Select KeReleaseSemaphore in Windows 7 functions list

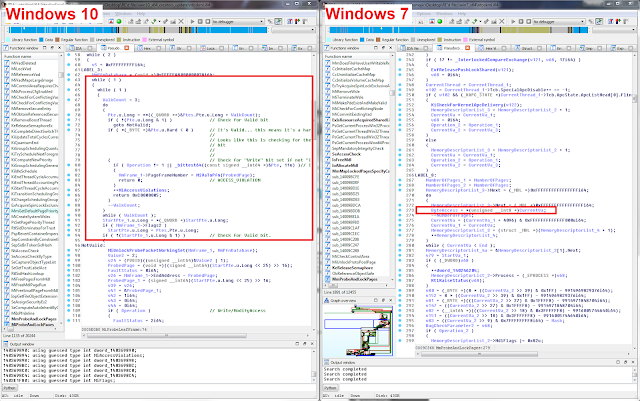click(354, 267)
